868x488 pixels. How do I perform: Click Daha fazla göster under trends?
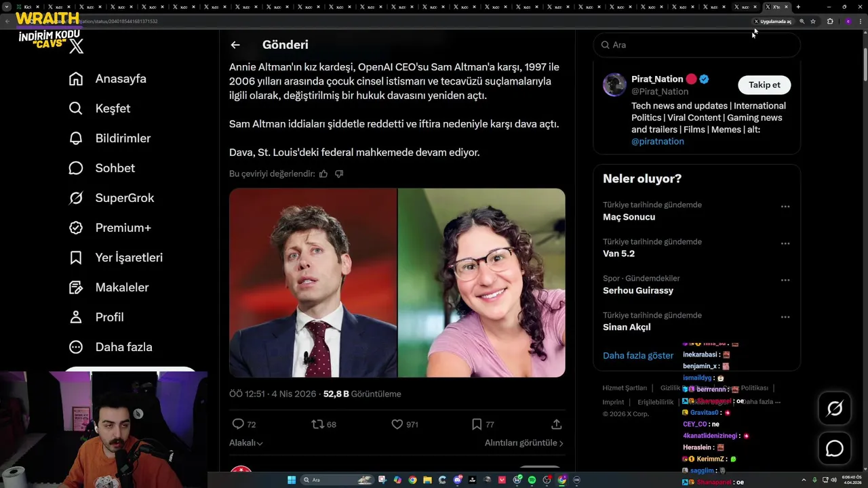638,355
